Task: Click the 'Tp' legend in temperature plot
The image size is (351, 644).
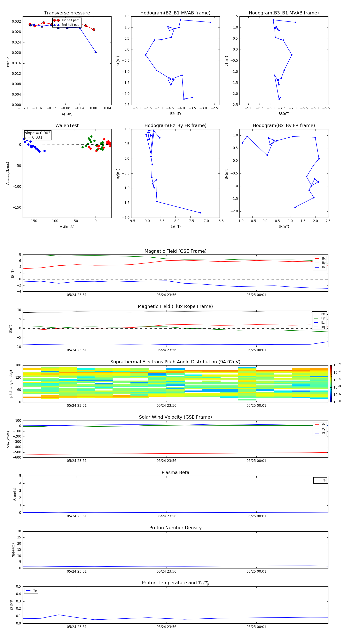Action: click(31, 591)
